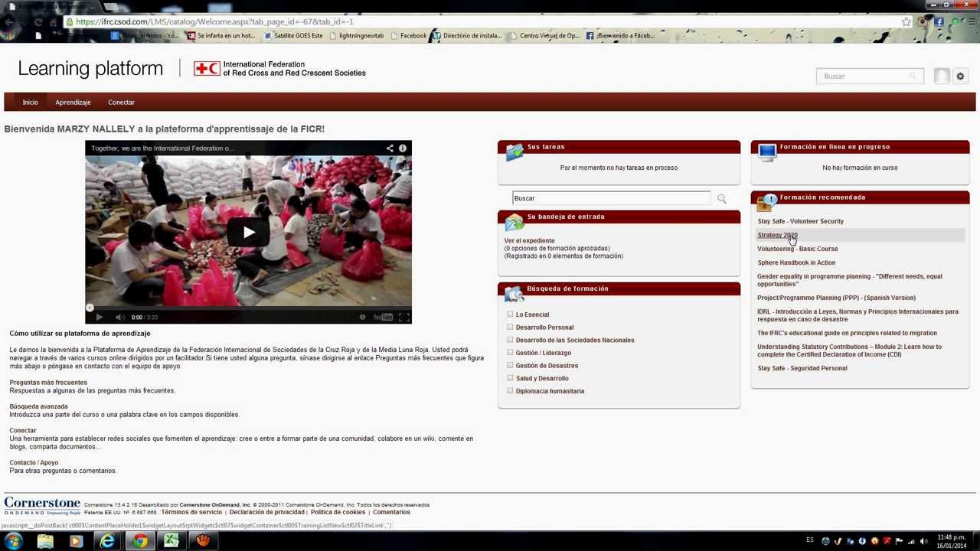Open Volunteering - Basic Course link
Viewport: 980px width, 551px height.
(x=797, y=249)
